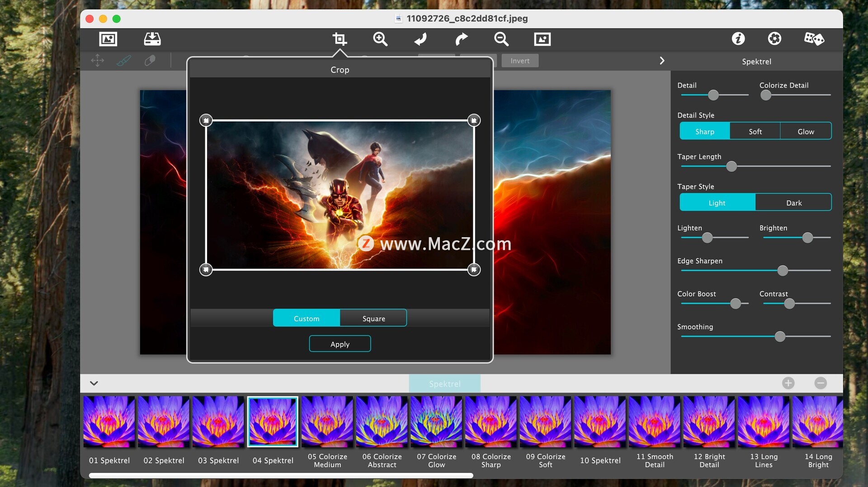Adjust the Contrast slider
868x487 pixels.
click(x=789, y=304)
